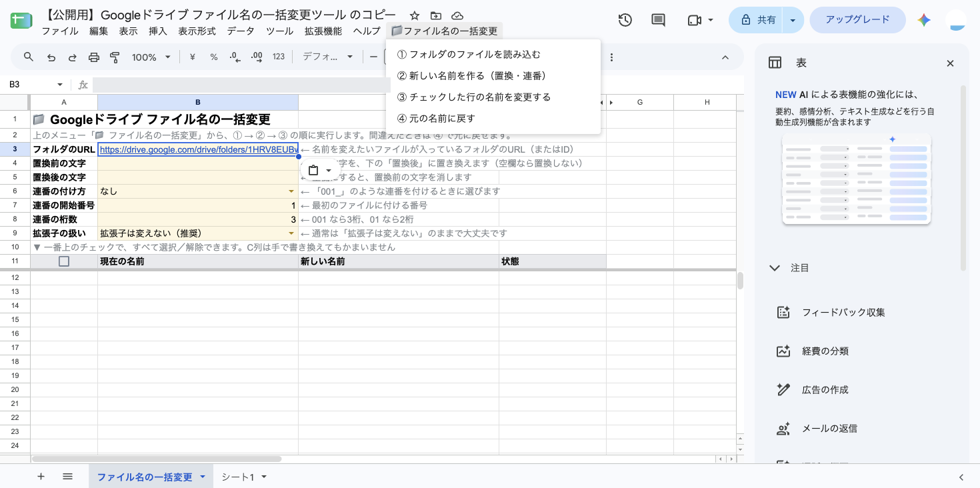Click the horizontal scrollbar of the sheet
This screenshot has height=488, width=980.
tap(156, 459)
